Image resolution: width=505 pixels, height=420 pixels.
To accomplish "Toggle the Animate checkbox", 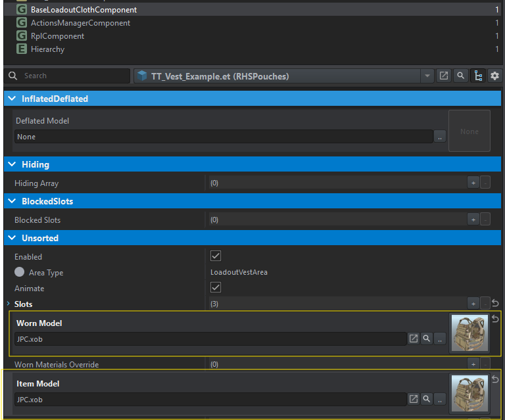I will tap(216, 287).
